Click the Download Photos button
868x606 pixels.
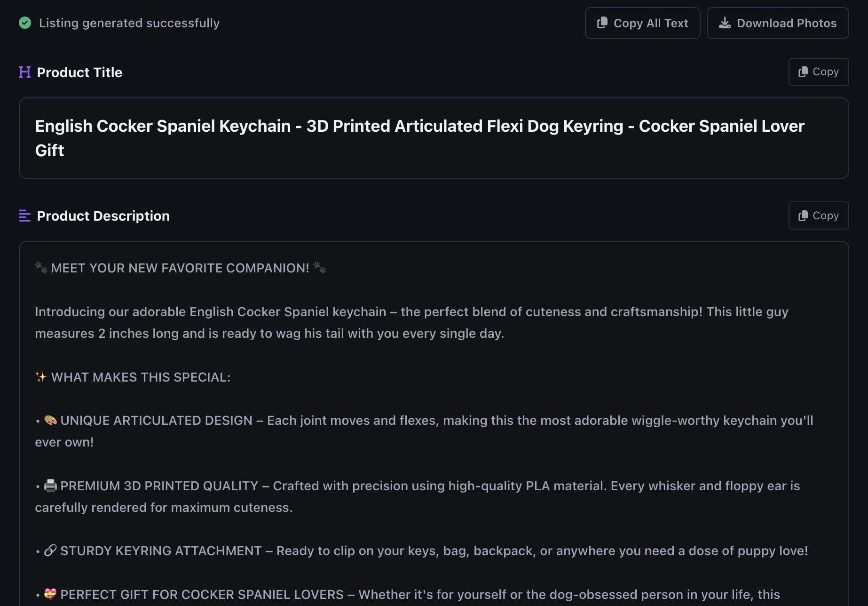pos(778,23)
